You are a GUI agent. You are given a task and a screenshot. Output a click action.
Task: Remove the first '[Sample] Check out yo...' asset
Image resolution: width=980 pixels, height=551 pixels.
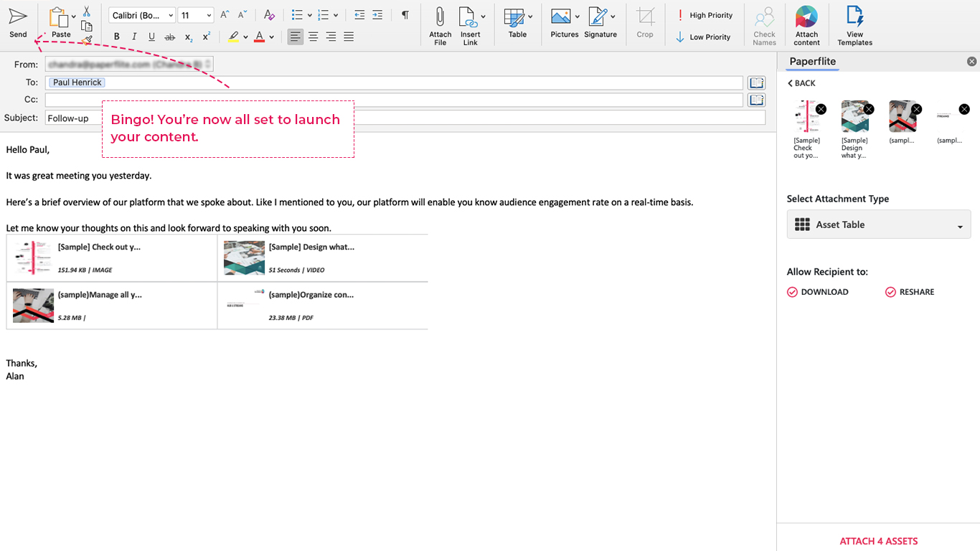tap(821, 109)
